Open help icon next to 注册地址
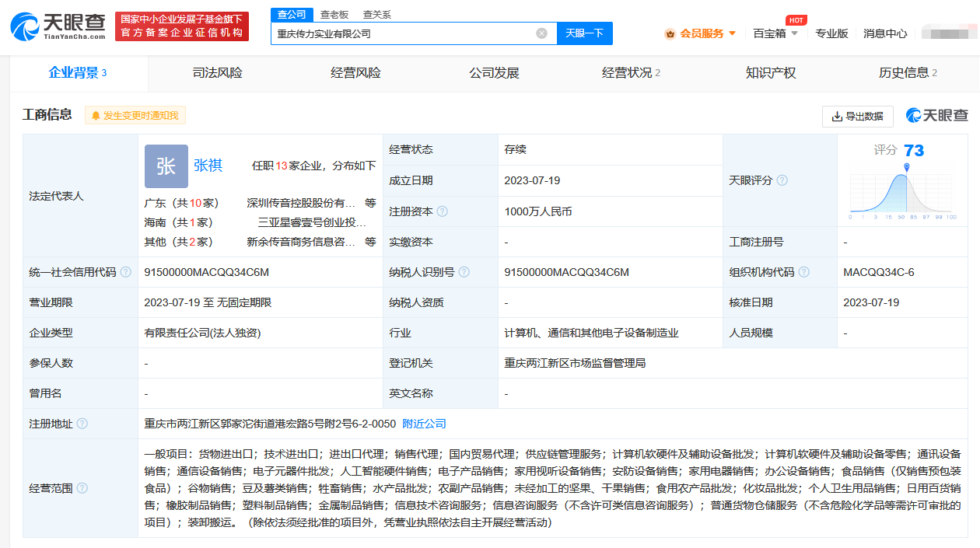This screenshot has width=980, height=548. (82, 424)
